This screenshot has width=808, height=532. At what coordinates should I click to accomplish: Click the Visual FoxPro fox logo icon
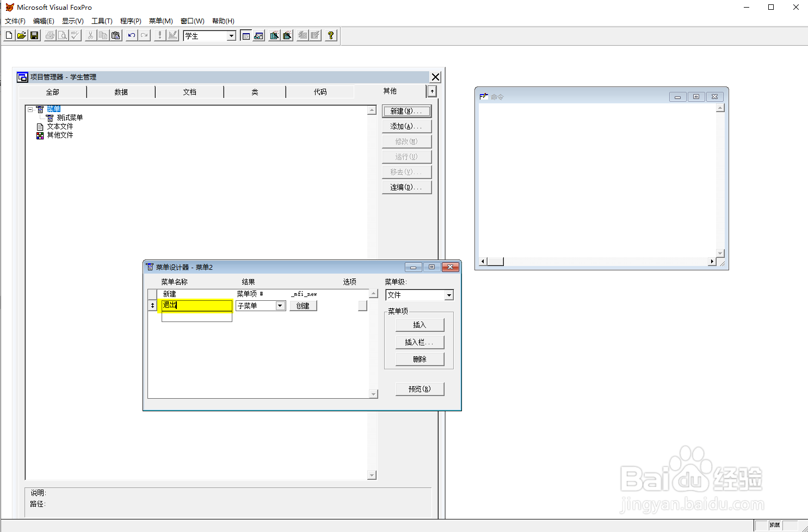(x=9, y=7)
